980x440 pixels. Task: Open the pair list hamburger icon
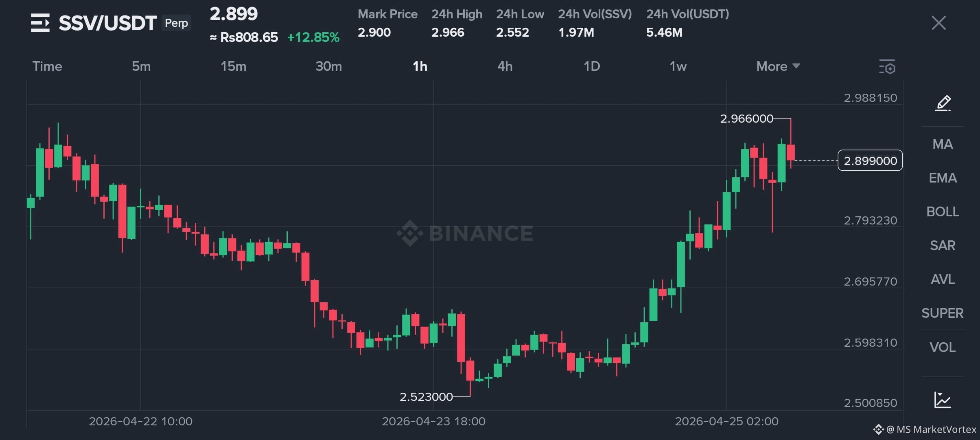coord(40,23)
